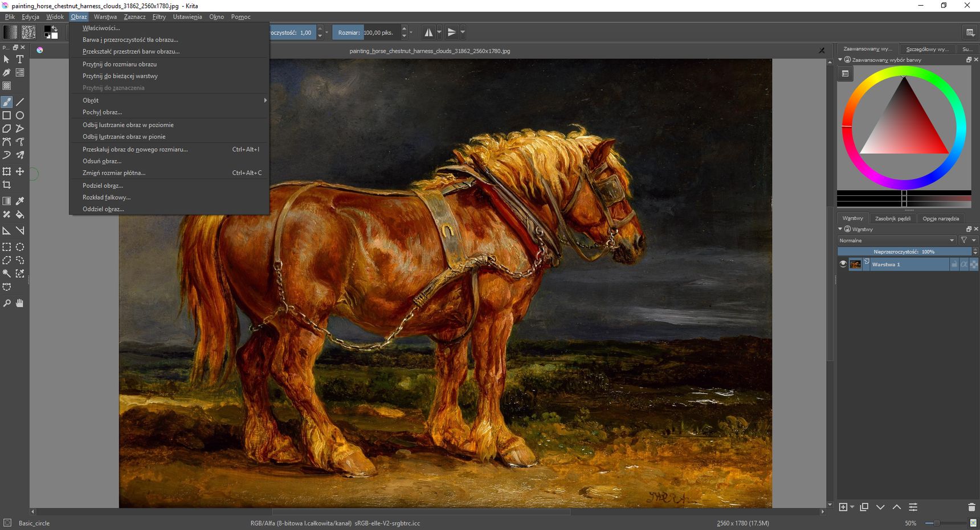Open the Warstwa menu
The width and height of the screenshot is (980, 530).
[105, 17]
